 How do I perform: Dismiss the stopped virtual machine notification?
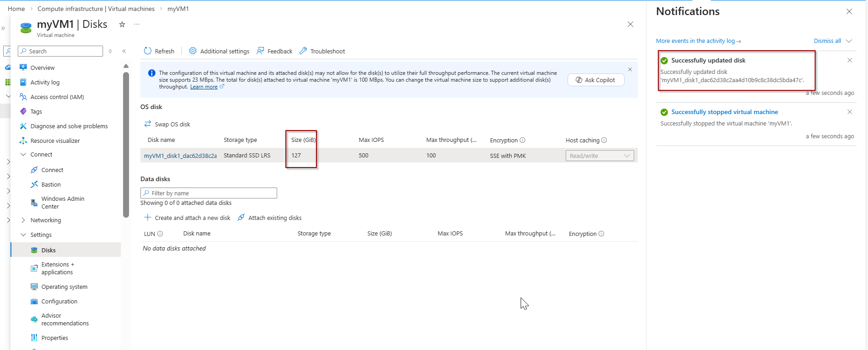point(850,112)
